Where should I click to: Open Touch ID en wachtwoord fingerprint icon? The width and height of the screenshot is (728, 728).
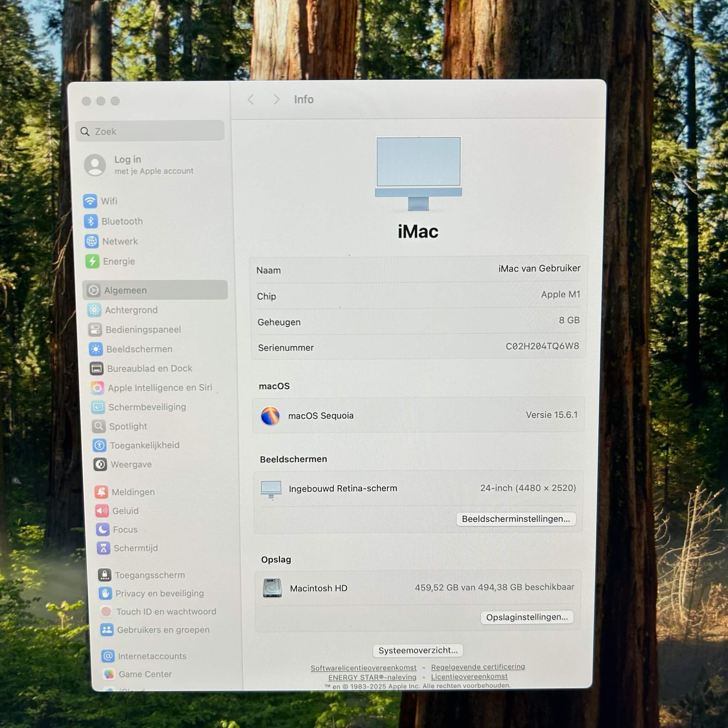[106, 611]
